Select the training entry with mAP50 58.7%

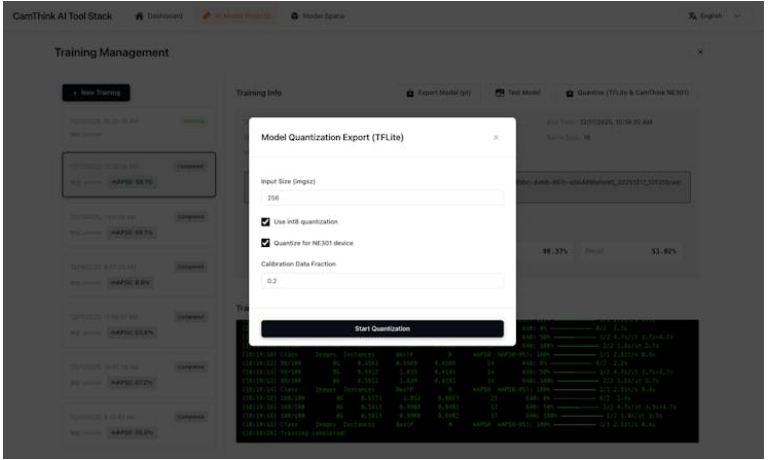(x=139, y=174)
